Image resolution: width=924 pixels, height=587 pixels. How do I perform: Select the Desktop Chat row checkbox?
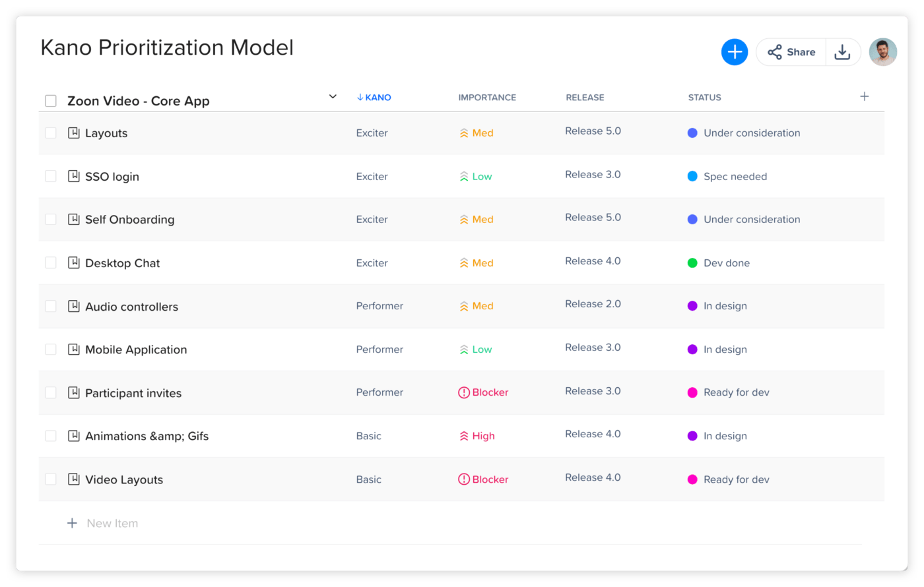51,263
